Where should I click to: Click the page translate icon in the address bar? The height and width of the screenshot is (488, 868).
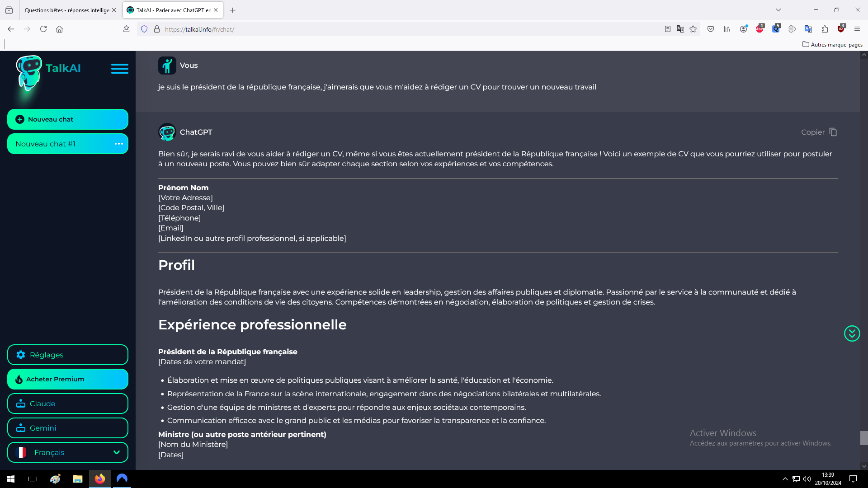point(680,29)
